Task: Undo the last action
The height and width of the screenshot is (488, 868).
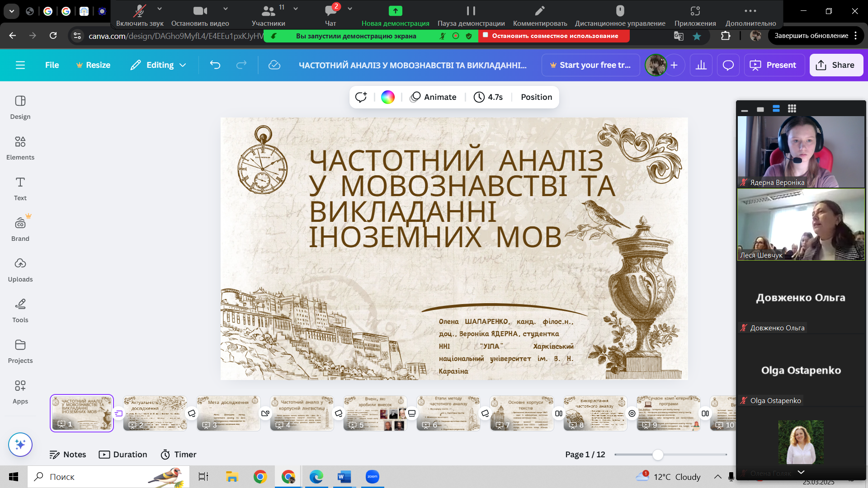Action: point(215,65)
